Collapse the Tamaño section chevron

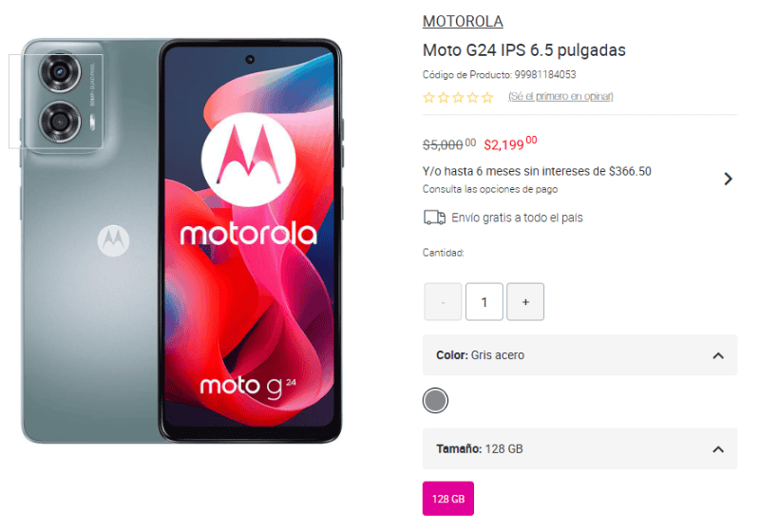(718, 449)
